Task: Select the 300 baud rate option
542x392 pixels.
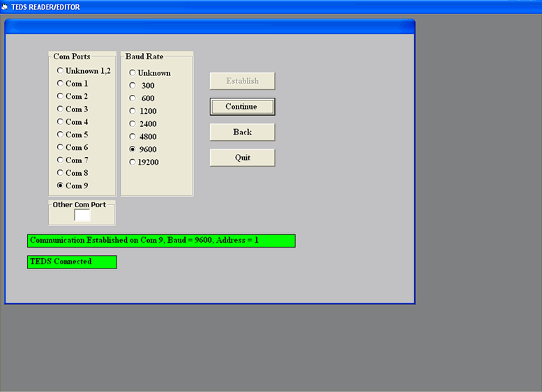Action: click(133, 86)
